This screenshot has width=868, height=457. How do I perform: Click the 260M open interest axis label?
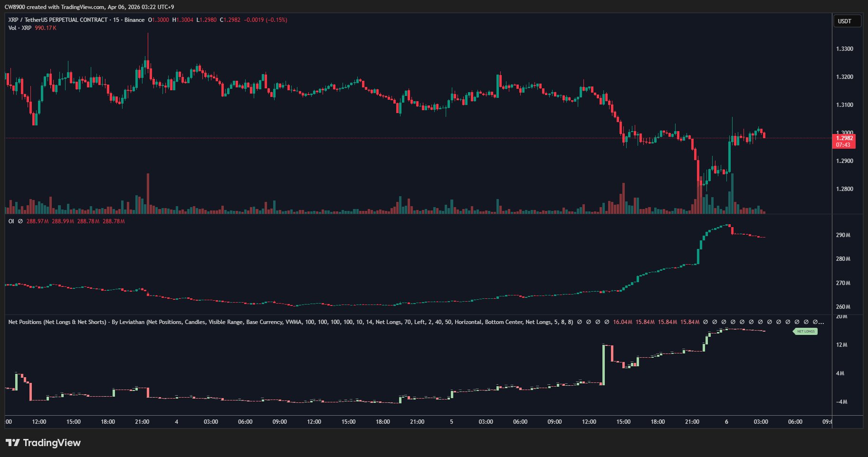[x=843, y=307]
